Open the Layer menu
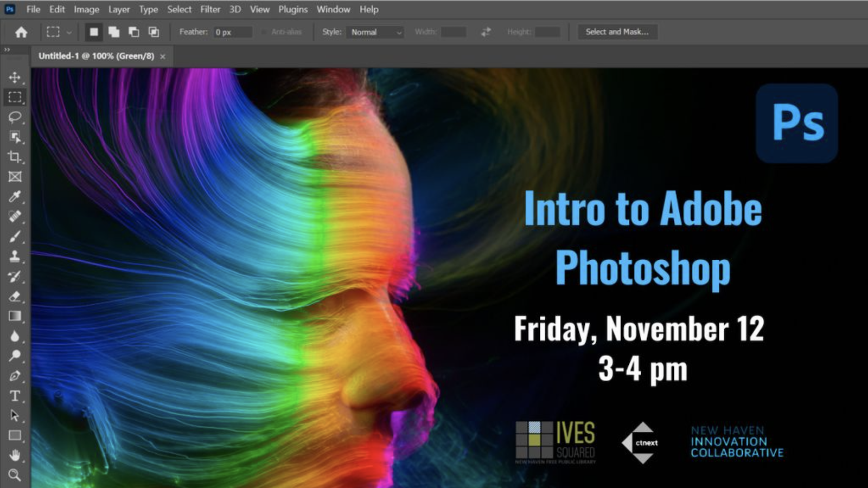 pyautogui.click(x=119, y=9)
